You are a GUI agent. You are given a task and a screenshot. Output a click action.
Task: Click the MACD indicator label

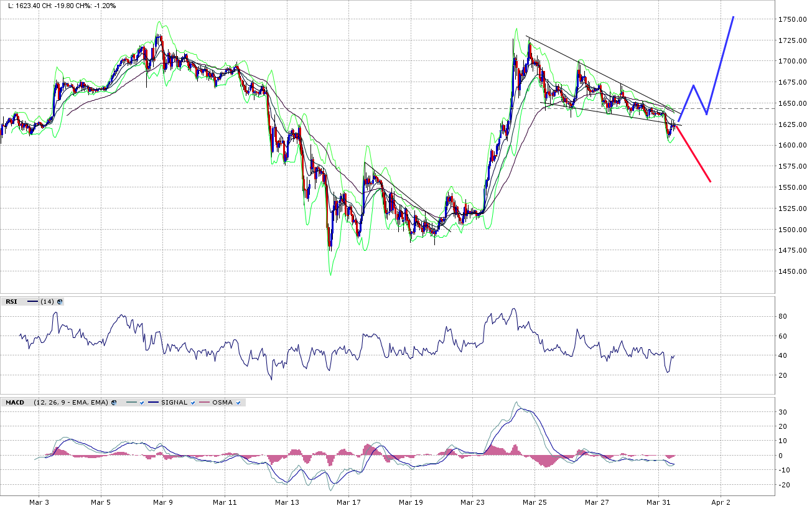[x=14, y=403]
